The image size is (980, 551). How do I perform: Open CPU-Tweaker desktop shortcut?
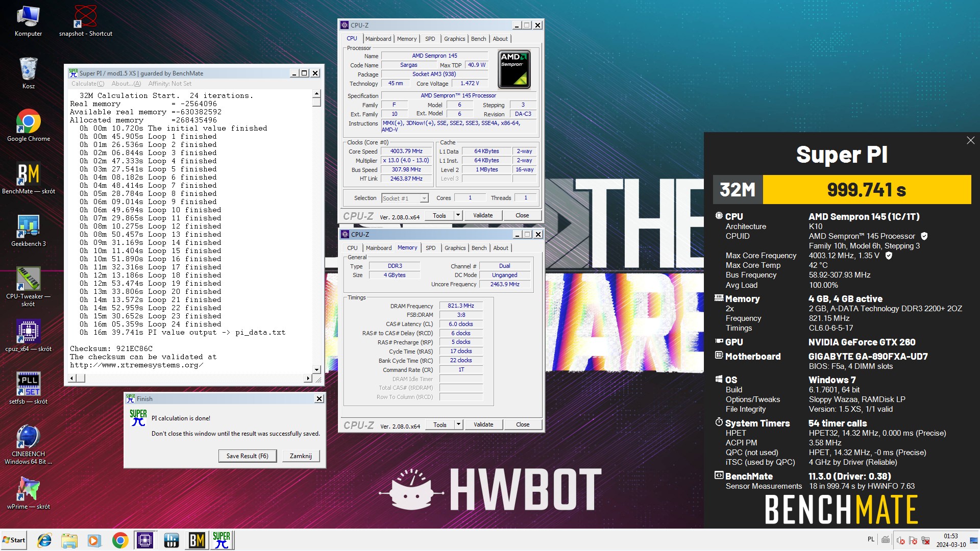(x=28, y=287)
